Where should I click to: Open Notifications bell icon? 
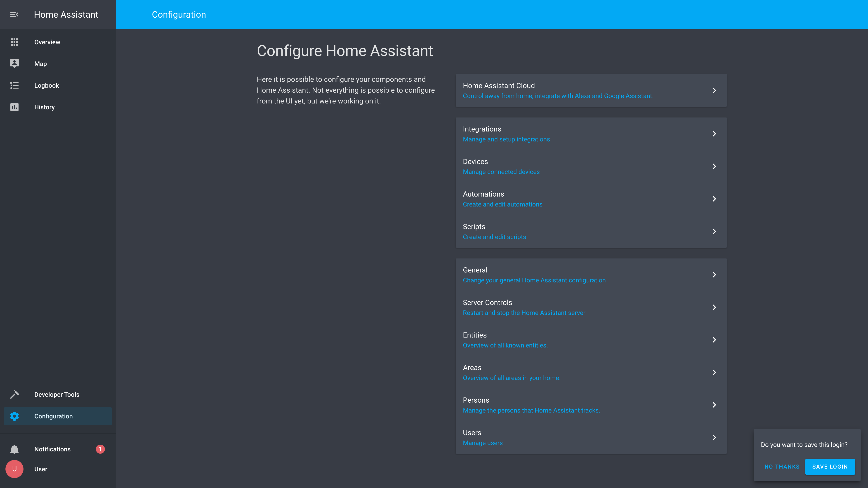[14, 449]
